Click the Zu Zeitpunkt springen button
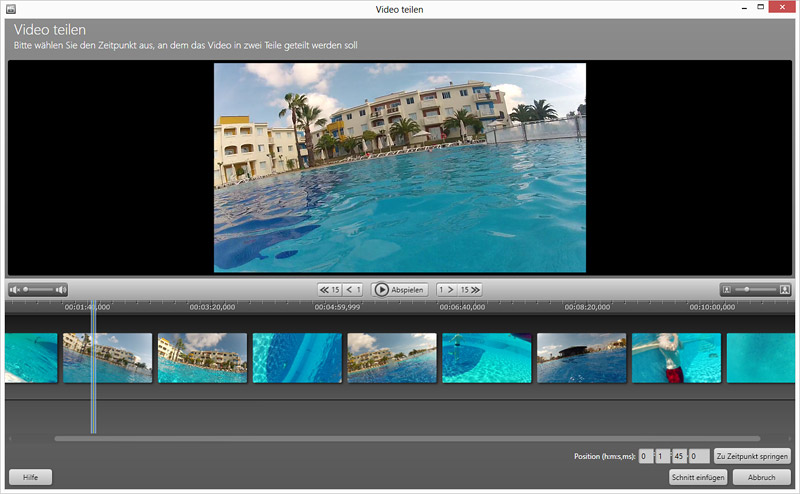The width and height of the screenshot is (800, 494). (x=752, y=456)
